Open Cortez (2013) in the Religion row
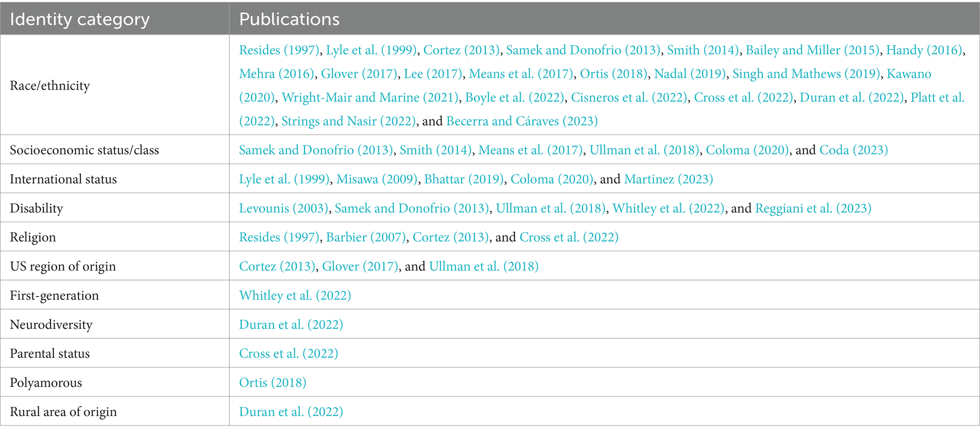 pos(451,237)
